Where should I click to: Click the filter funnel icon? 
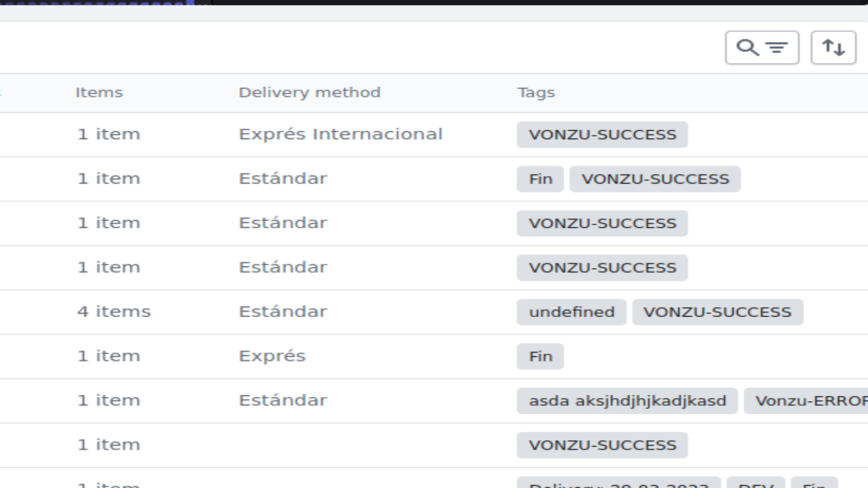click(x=777, y=48)
